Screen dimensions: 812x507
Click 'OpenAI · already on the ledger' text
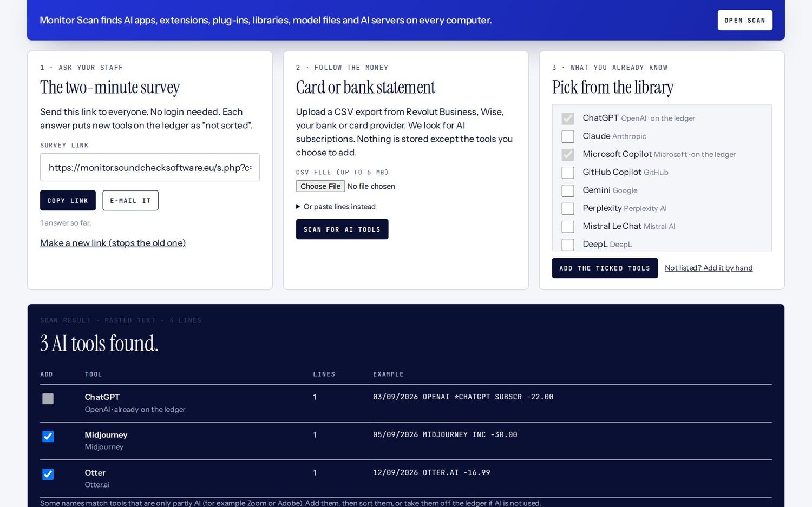pos(135,410)
